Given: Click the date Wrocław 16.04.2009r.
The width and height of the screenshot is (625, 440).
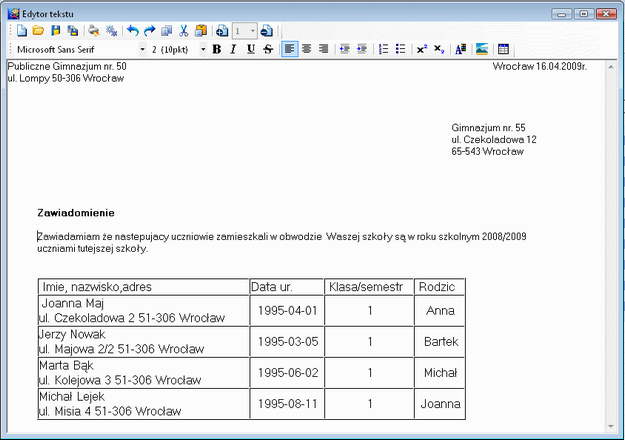Looking at the screenshot, I should pos(540,66).
